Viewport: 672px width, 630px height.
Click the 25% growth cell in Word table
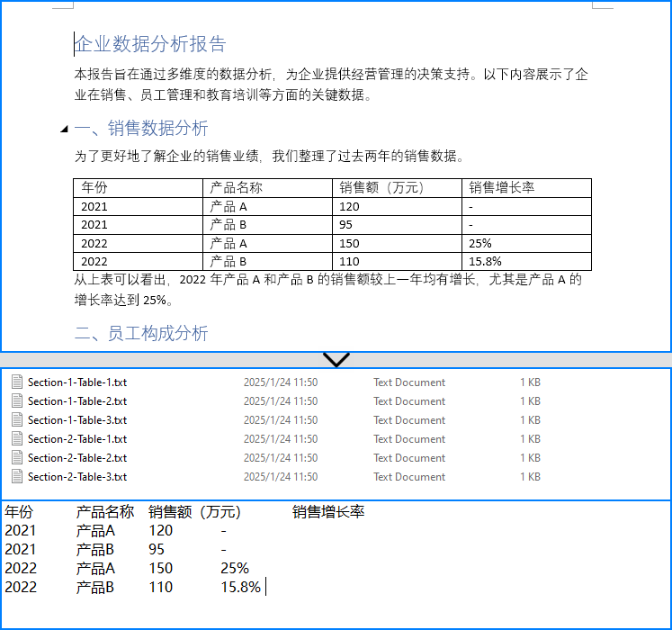pyautogui.click(x=526, y=243)
